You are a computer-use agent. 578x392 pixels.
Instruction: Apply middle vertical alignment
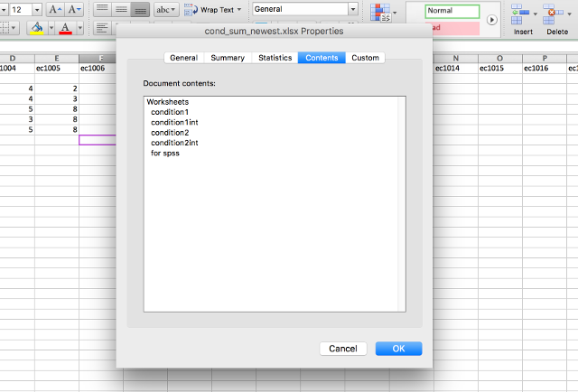121,9
